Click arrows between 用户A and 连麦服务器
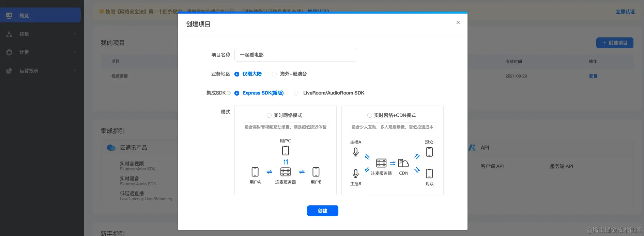The height and width of the screenshot is (236, 644). click(269, 172)
